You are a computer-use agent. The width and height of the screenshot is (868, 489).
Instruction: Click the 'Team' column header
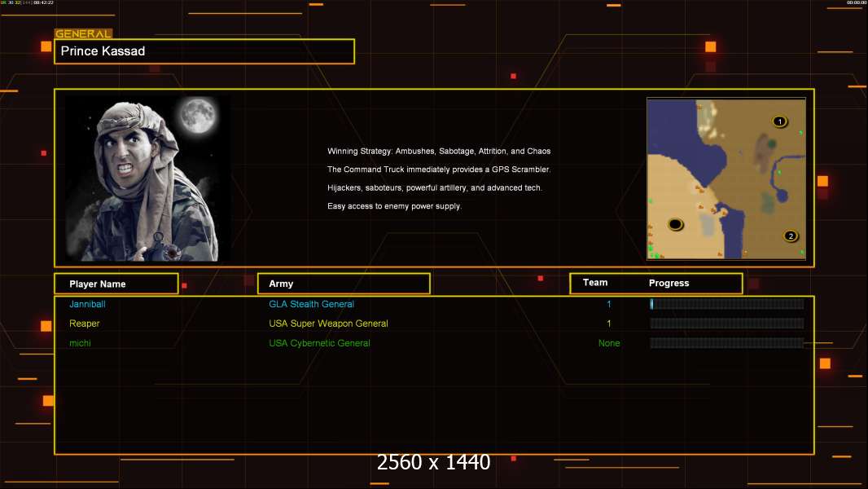coord(595,283)
